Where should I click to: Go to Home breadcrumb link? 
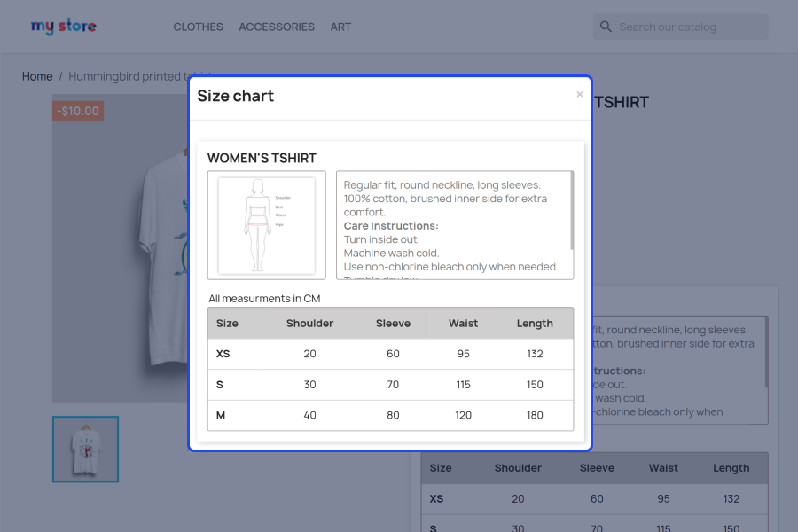point(37,76)
